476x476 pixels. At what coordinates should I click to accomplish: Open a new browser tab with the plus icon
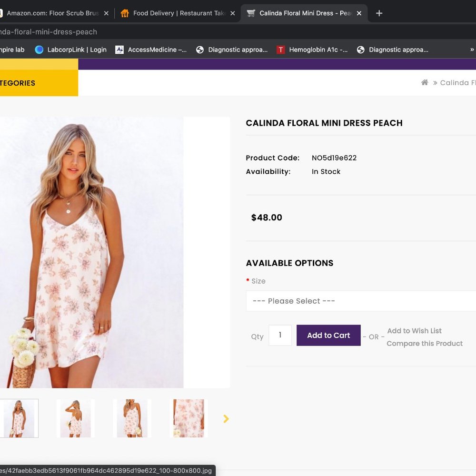(x=379, y=13)
